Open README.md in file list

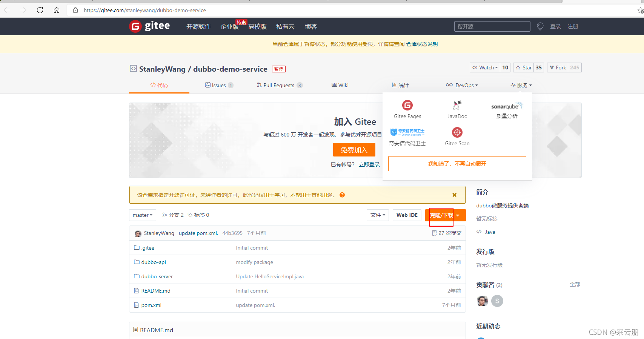(x=156, y=291)
